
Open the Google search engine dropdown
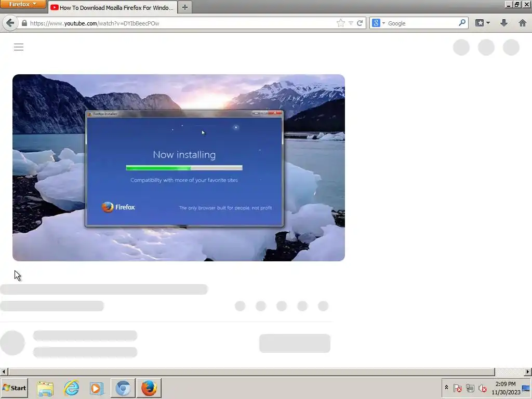pyautogui.click(x=379, y=23)
